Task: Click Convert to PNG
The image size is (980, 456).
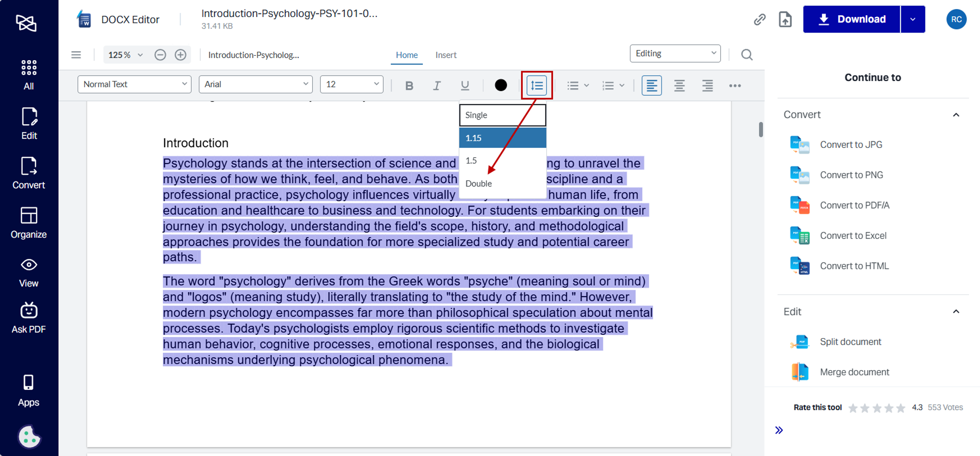Action: point(837,175)
